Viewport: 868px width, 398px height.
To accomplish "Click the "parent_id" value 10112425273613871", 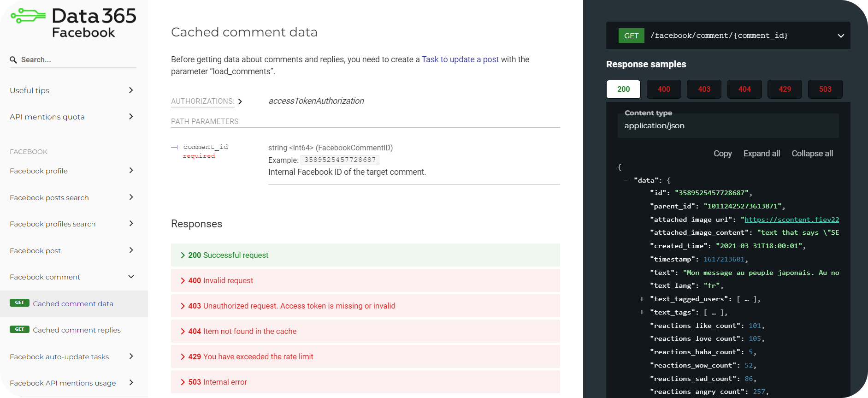I will (743, 206).
